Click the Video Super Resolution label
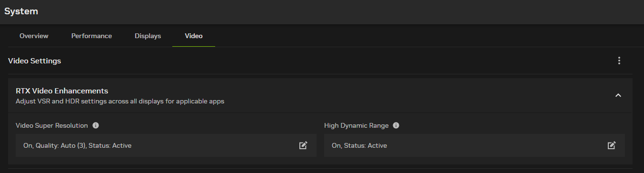The image size is (644, 173). click(x=52, y=125)
